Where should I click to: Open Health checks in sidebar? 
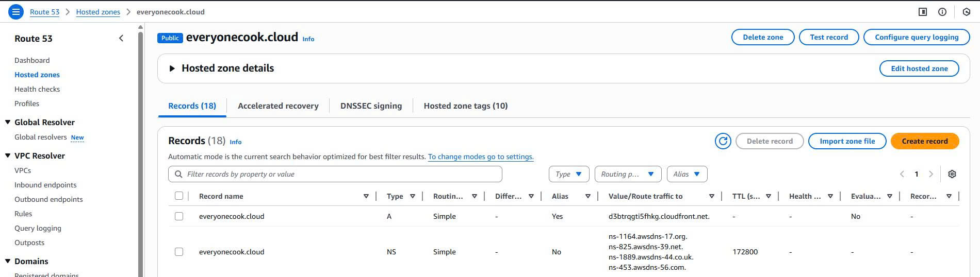(x=37, y=89)
